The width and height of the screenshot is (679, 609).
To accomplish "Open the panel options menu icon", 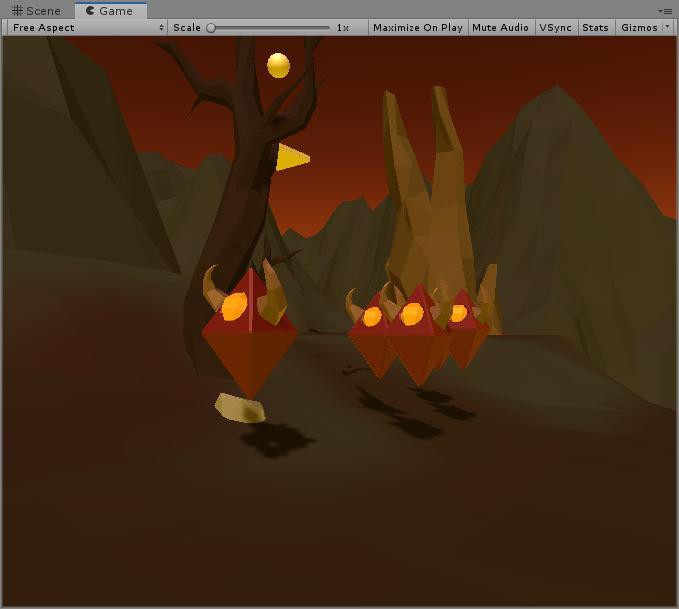I will coord(666,11).
